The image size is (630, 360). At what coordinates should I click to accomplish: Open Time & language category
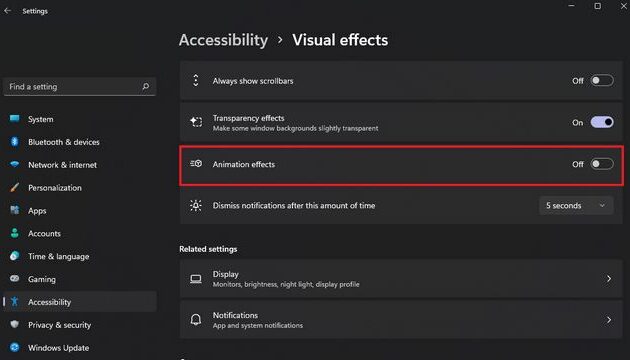(80, 256)
